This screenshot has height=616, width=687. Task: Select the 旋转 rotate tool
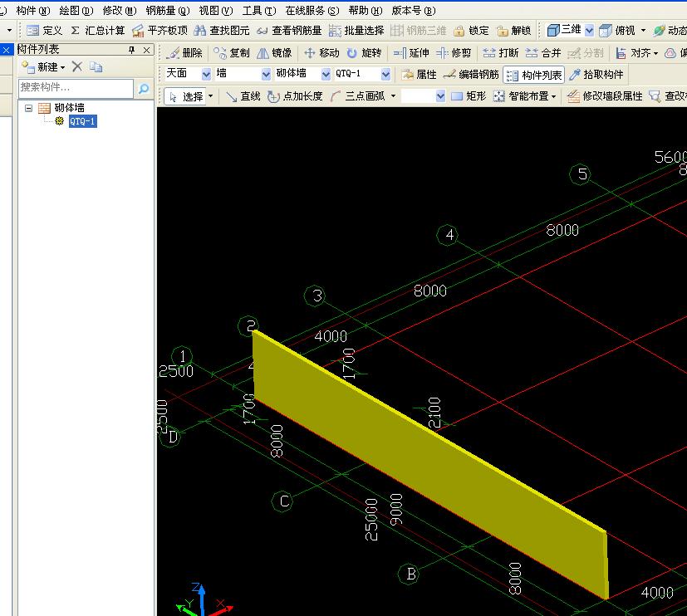(x=364, y=53)
